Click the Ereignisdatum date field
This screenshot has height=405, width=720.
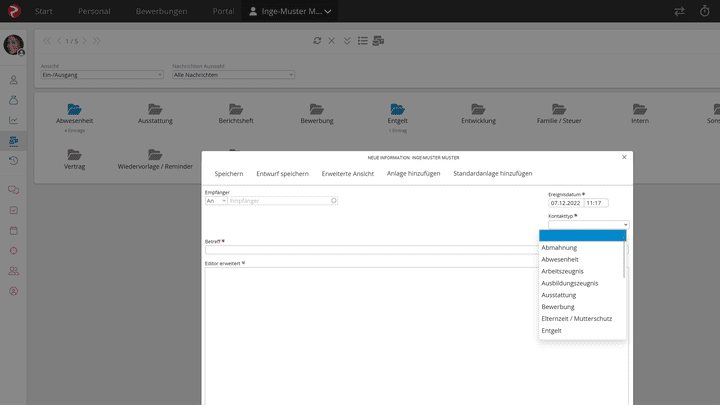(565, 203)
